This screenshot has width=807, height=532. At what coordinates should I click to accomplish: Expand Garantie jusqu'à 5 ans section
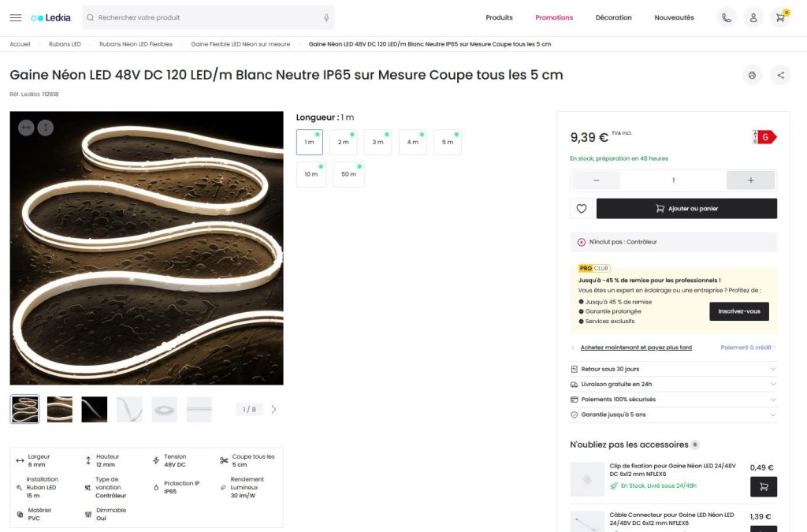pyautogui.click(x=673, y=415)
